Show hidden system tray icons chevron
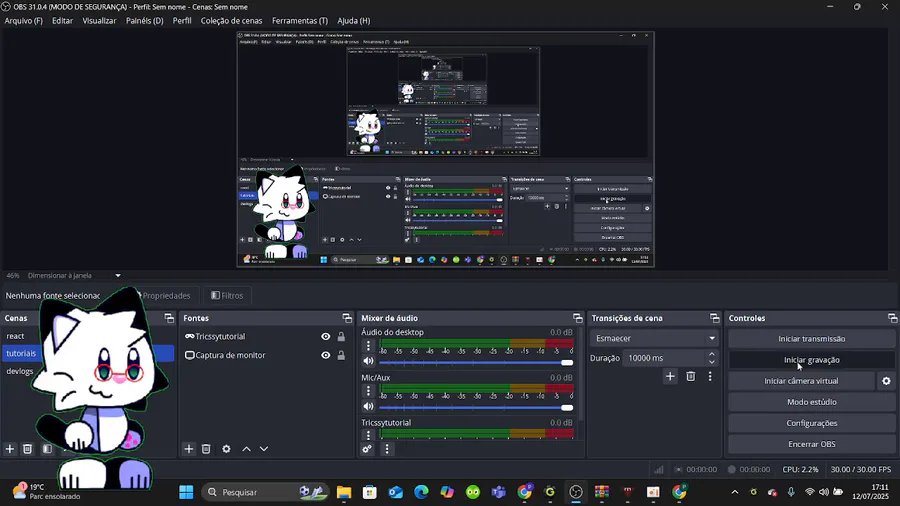This screenshot has height=506, width=900. coord(735,492)
